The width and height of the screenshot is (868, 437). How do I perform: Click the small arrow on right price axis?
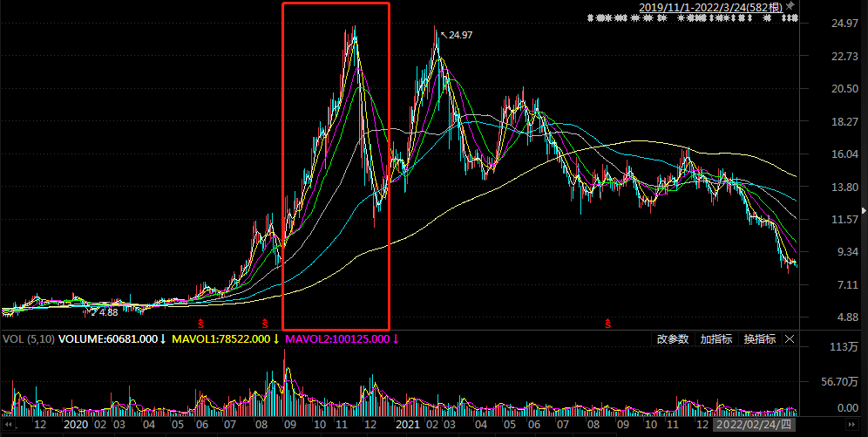click(863, 210)
